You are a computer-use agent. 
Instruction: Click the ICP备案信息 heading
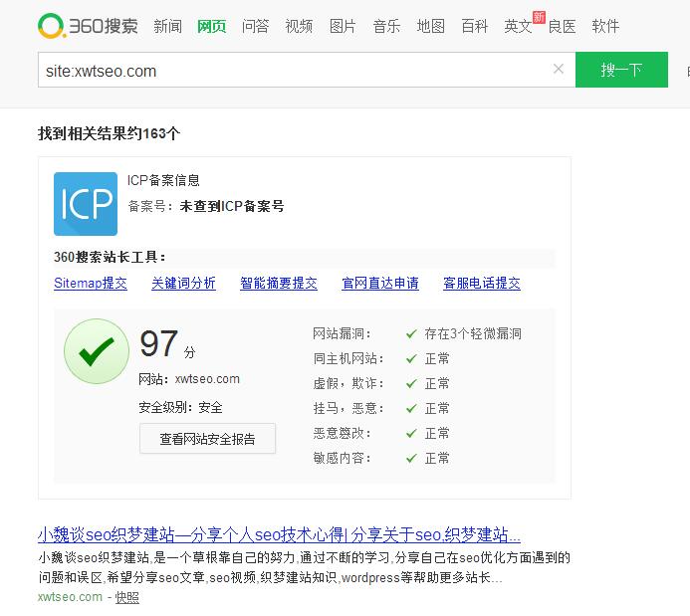point(163,180)
